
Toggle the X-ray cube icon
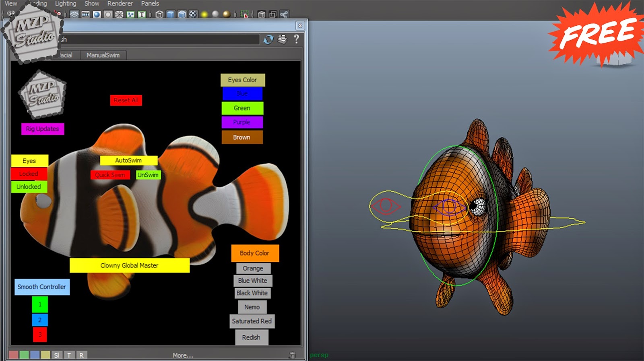(262, 14)
